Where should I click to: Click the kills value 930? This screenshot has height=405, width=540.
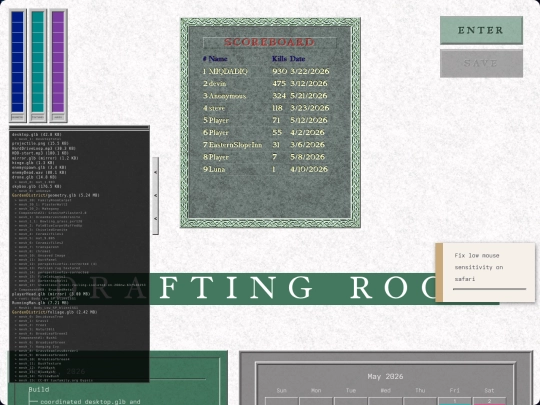[x=279, y=71]
